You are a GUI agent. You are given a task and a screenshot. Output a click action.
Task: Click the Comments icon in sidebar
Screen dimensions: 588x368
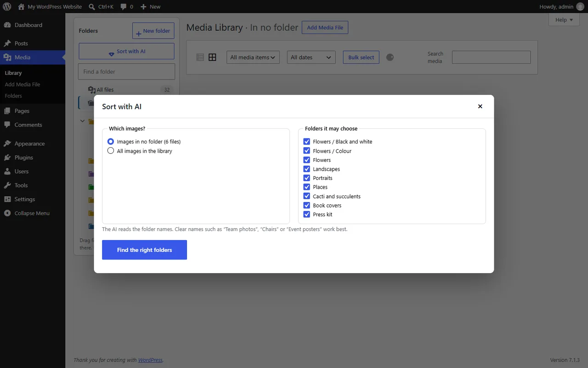[x=7, y=125]
